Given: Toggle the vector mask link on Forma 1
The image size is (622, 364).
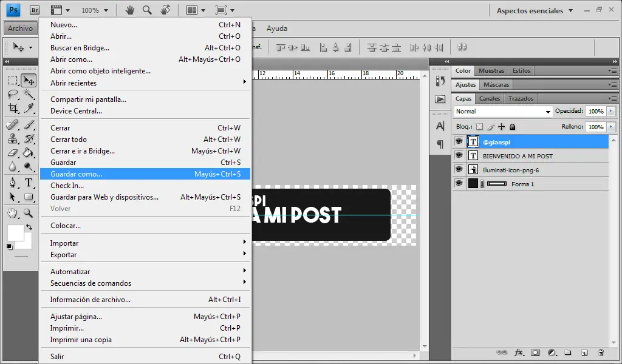Looking at the screenshot, I should pyautogui.click(x=482, y=184).
